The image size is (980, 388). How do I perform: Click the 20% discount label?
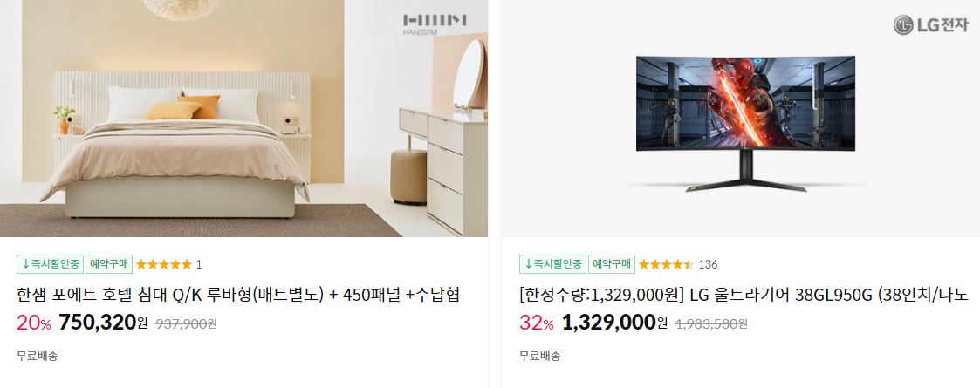[x=34, y=323]
